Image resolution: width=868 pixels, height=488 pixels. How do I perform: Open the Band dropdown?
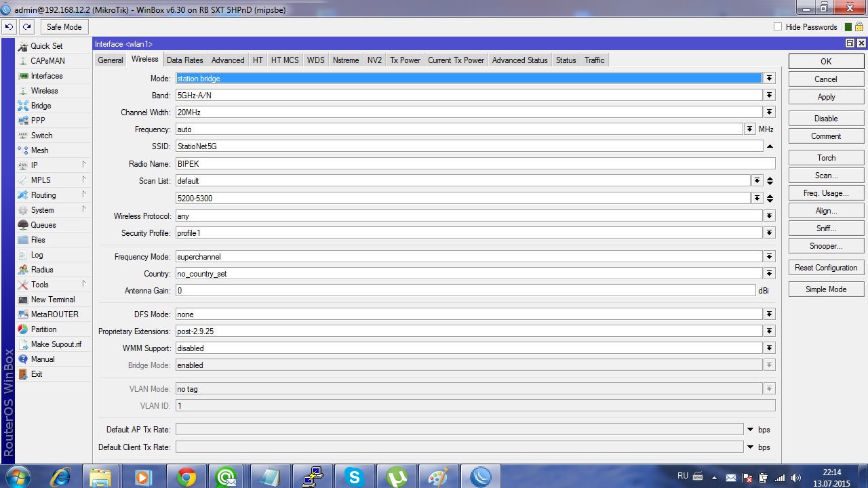click(x=769, y=96)
